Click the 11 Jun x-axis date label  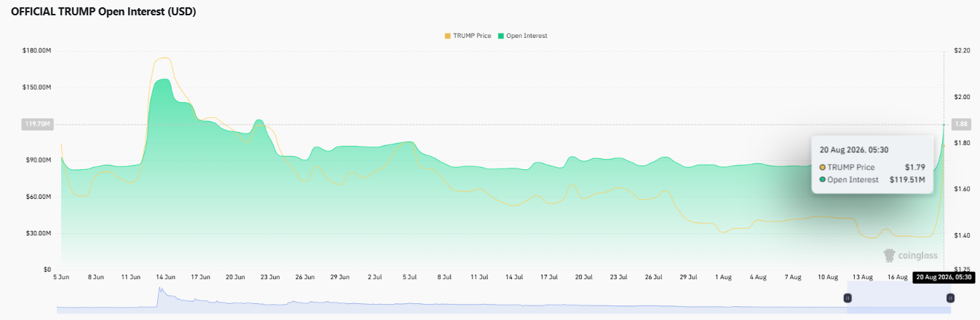tap(131, 277)
